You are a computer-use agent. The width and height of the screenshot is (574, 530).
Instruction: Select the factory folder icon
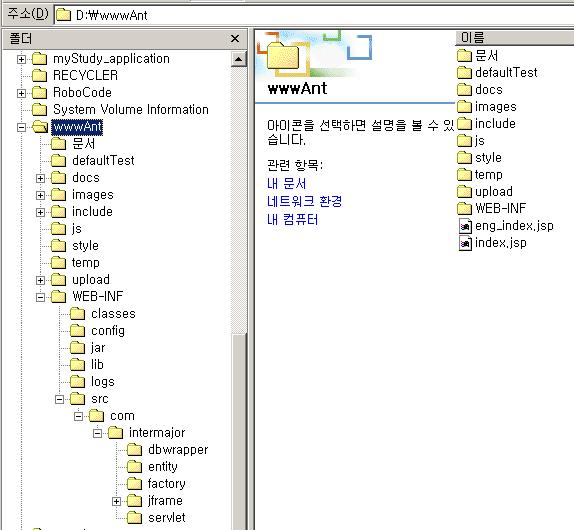[x=134, y=484]
